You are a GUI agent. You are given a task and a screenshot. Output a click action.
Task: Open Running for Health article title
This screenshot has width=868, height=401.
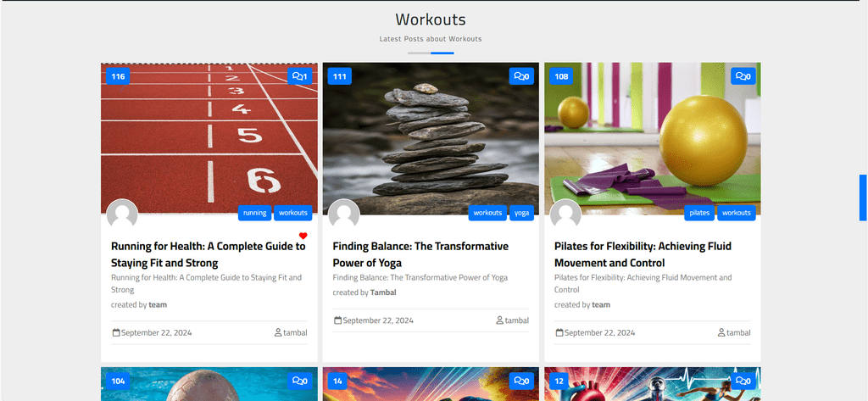coord(209,254)
